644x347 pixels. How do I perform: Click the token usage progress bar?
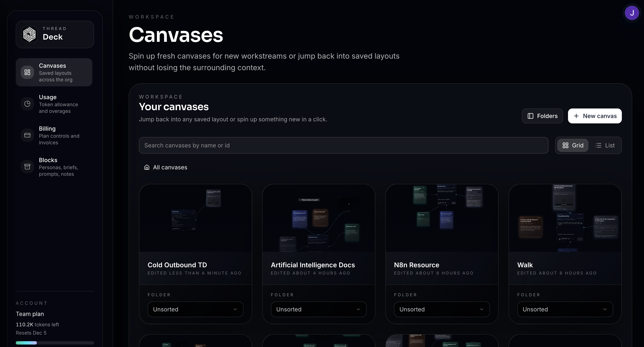(55, 343)
